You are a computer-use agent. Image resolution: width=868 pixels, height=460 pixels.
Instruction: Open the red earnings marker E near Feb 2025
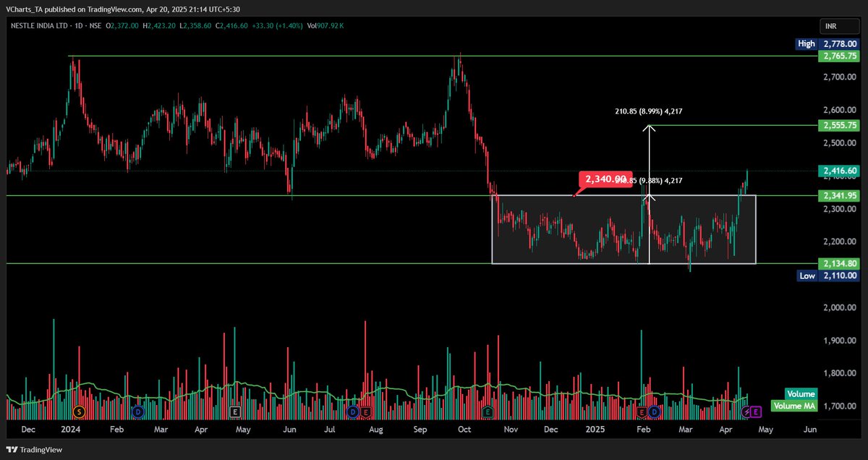[642, 412]
